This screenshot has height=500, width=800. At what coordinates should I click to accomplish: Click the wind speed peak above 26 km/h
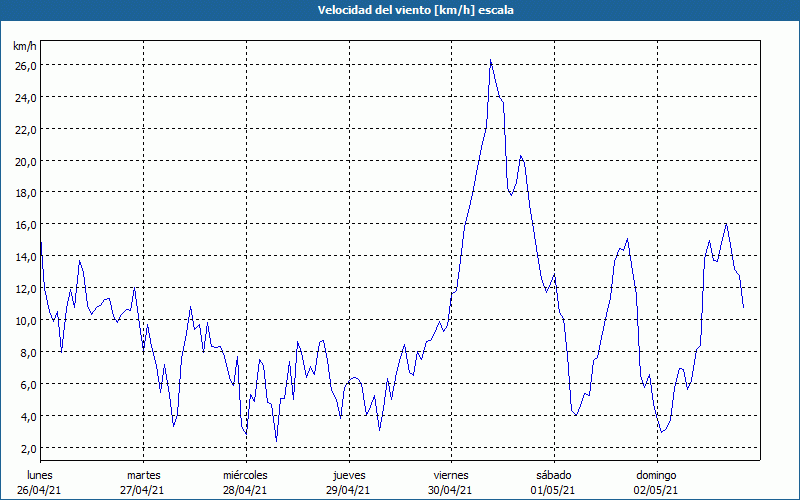(490, 60)
